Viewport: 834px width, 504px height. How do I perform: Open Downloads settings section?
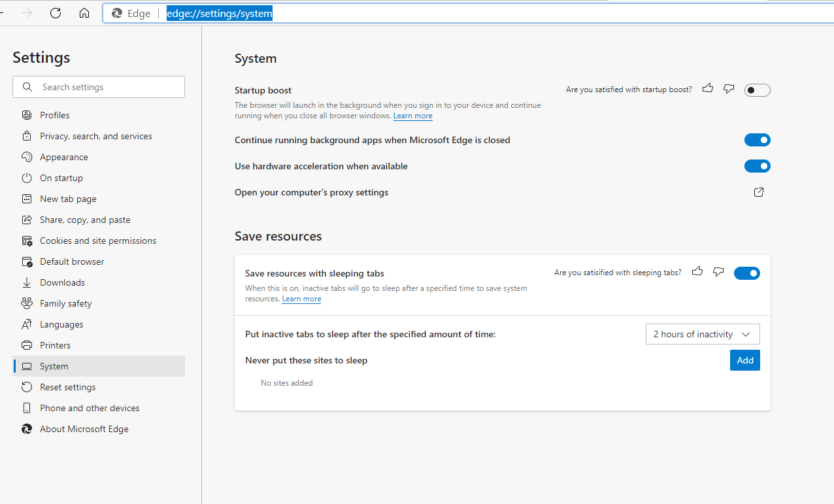[x=99, y=282]
